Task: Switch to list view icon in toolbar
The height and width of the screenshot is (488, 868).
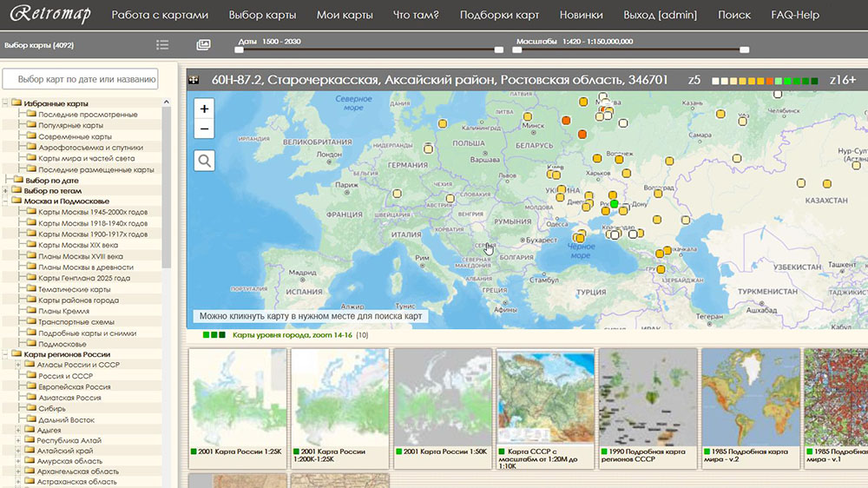Action: point(162,44)
